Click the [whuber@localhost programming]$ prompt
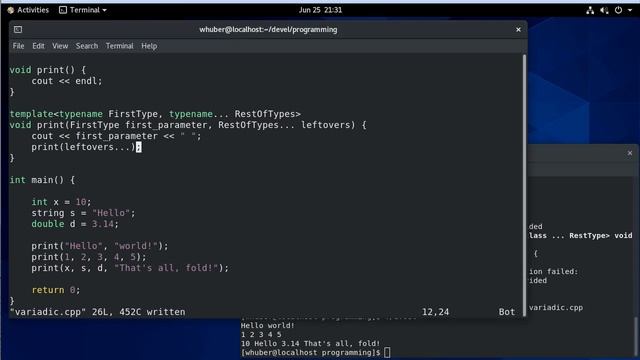This screenshot has height=360, width=640. pos(310,353)
